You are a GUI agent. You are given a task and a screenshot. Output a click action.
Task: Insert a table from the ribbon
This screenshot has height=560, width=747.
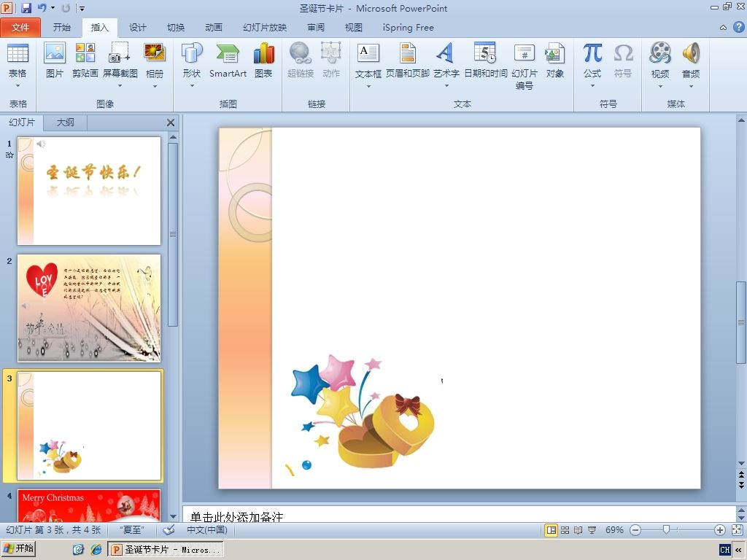tap(18, 60)
